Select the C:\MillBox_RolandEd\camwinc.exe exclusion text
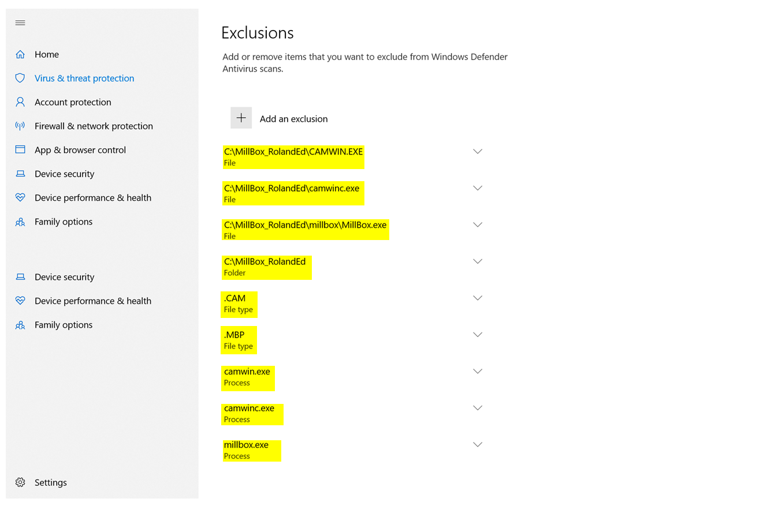Screen dimensions: 771x532 tap(292, 188)
